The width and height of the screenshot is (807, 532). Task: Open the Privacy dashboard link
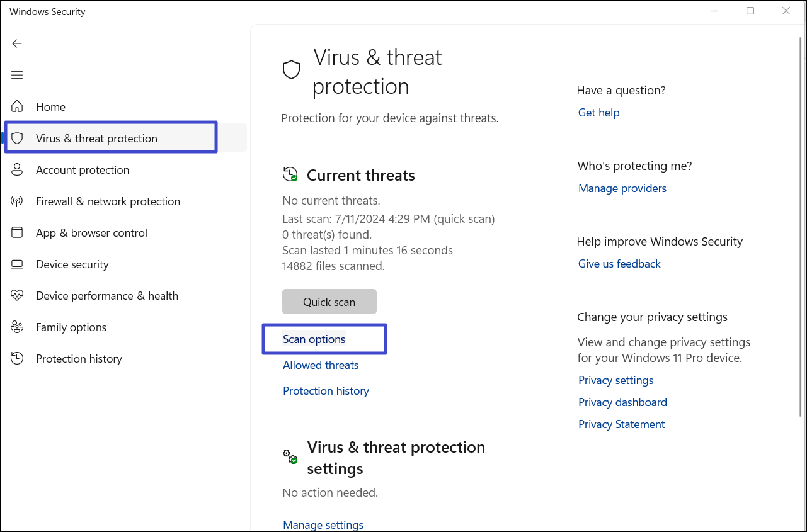tap(622, 402)
